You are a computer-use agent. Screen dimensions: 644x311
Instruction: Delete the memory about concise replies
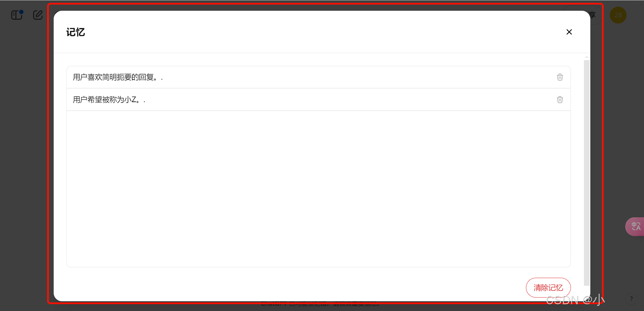[560, 77]
